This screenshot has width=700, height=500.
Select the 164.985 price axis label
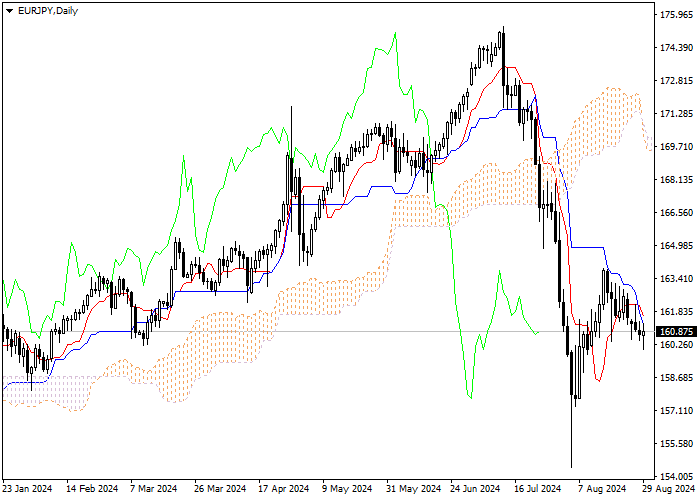(x=676, y=246)
